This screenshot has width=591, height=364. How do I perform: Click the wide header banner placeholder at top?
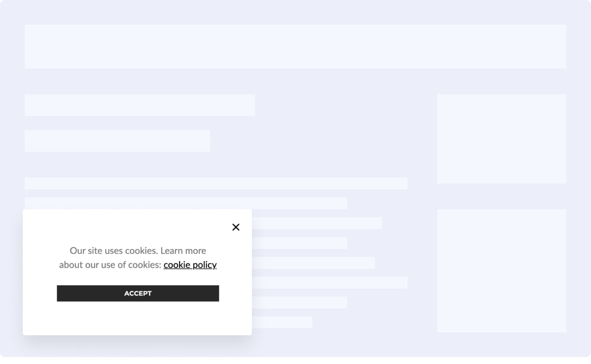[295, 47]
